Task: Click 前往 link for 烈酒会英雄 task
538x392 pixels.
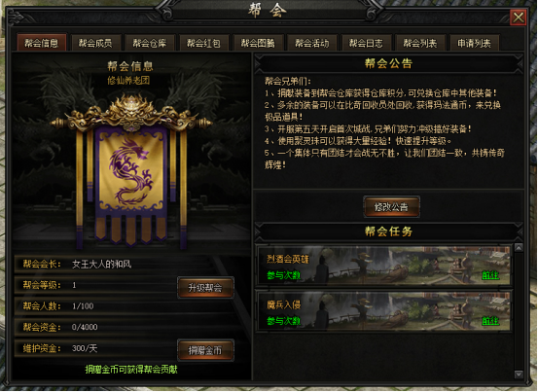Action: point(490,275)
